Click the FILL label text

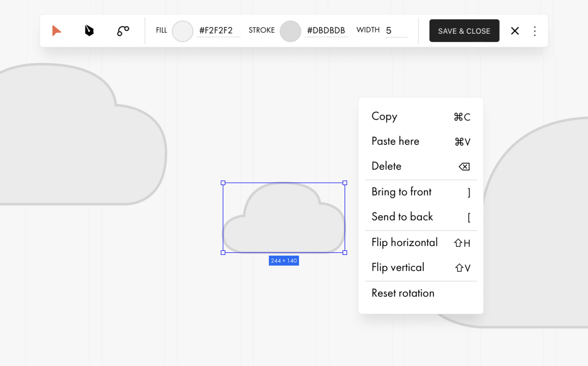pyautogui.click(x=161, y=30)
